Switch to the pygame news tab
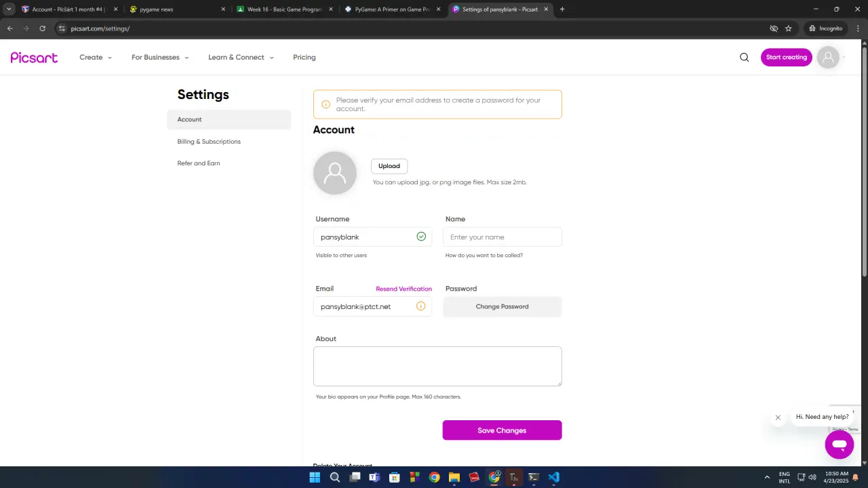 176,9
